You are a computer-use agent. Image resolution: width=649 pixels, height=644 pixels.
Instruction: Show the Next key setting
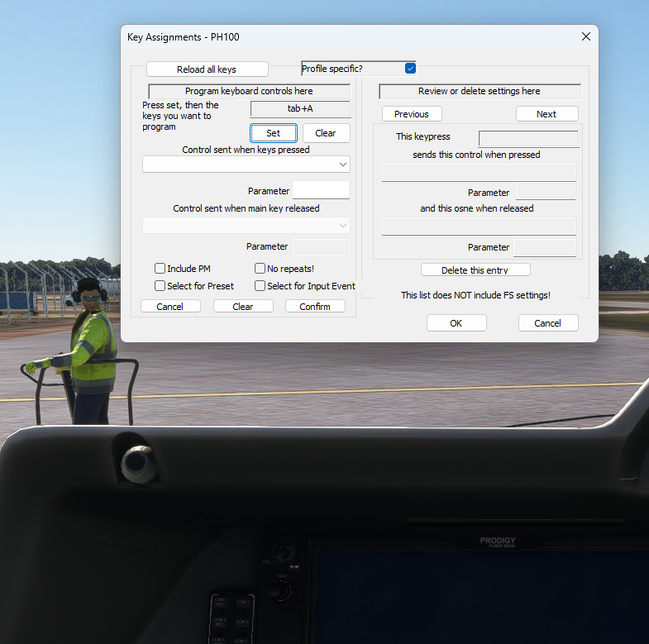click(x=546, y=114)
